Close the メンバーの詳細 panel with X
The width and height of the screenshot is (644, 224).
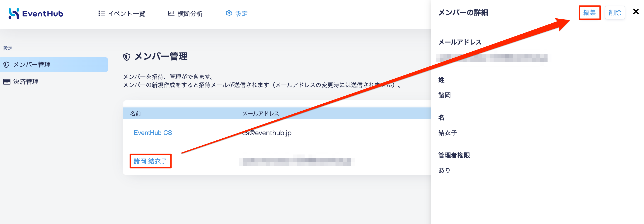tap(636, 12)
